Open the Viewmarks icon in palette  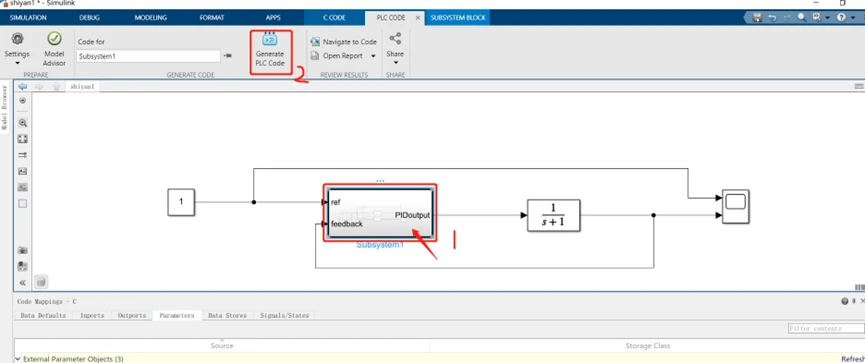pyautogui.click(x=23, y=266)
